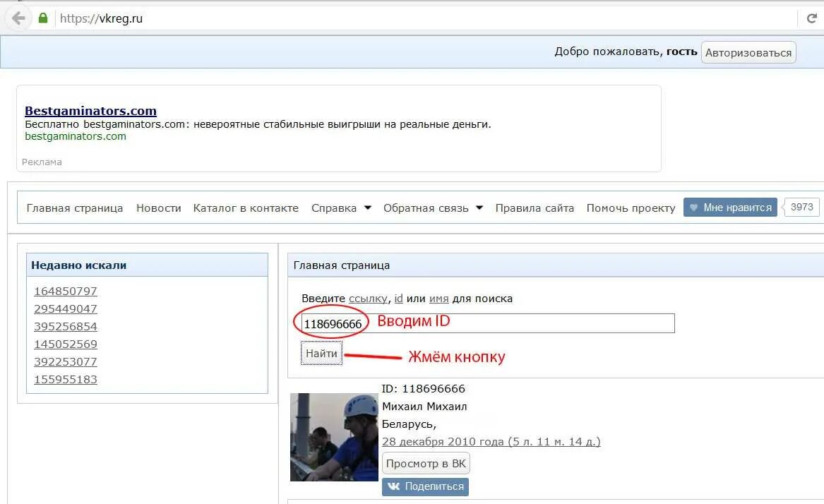Open the Помочь проекту menu item
The image size is (824, 504).
pyautogui.click(x=631, y=208)
